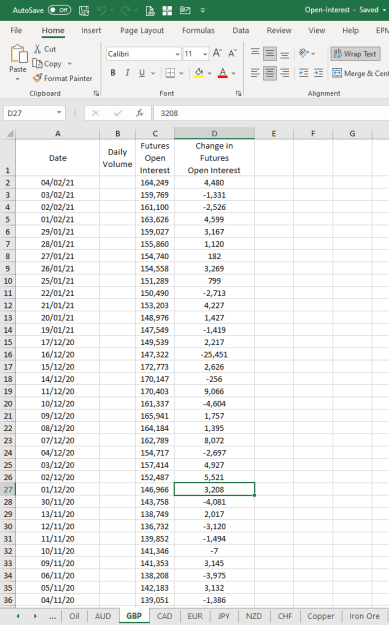Image resolution: width=389 pixels, height=625 pixels.
Task: Click the sheet tabs ellipsis button
Action: coord(52,616)
